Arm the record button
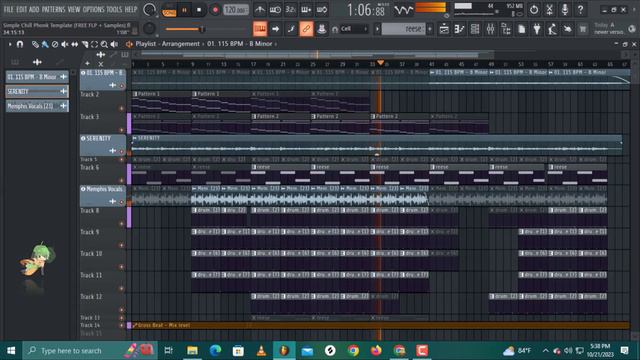This screenshot has height=360, width=640. click(215, 10)
